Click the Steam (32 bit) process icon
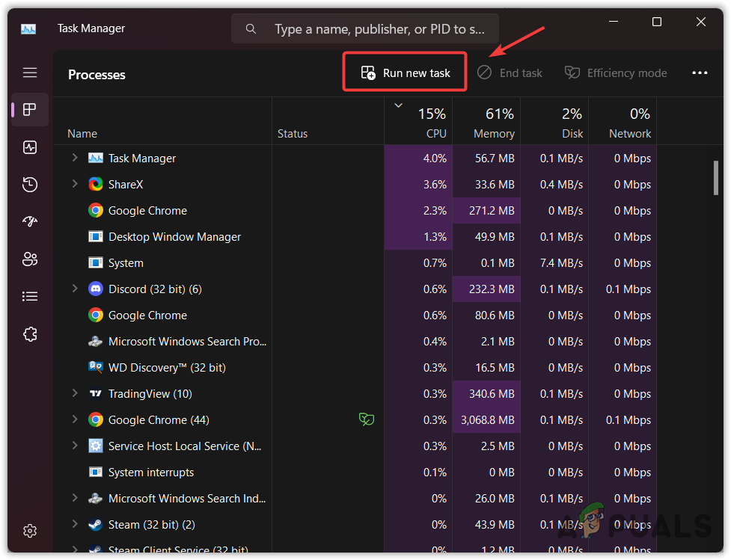This screenshot has width=731, height=560. point(96,525)
